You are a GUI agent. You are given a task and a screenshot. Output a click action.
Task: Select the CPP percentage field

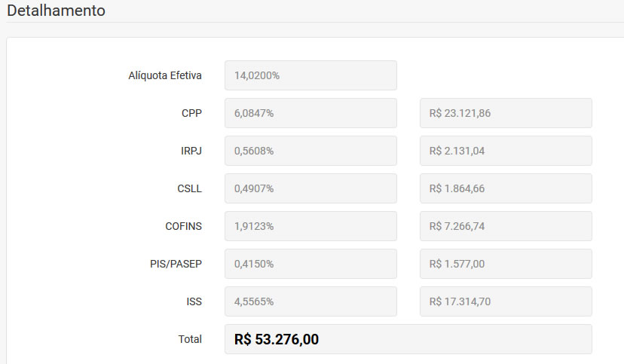[x=310, y=113]
